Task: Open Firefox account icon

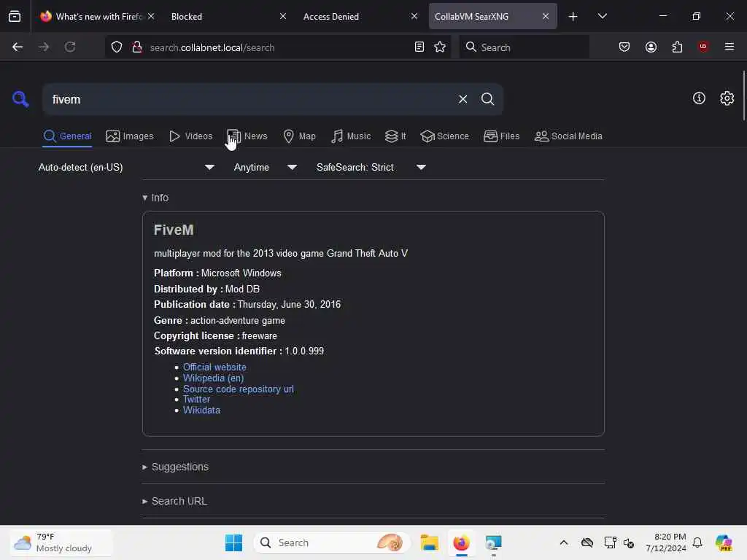Action: (651, 47)
